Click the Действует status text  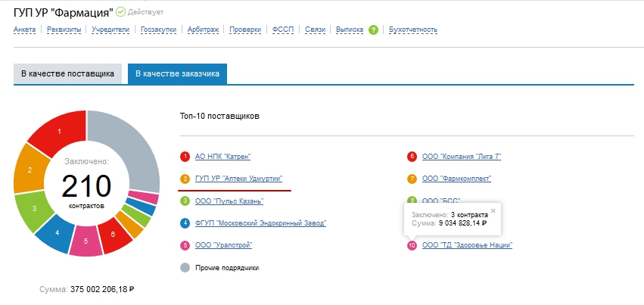pyautogui.click(x=145, y=12)
